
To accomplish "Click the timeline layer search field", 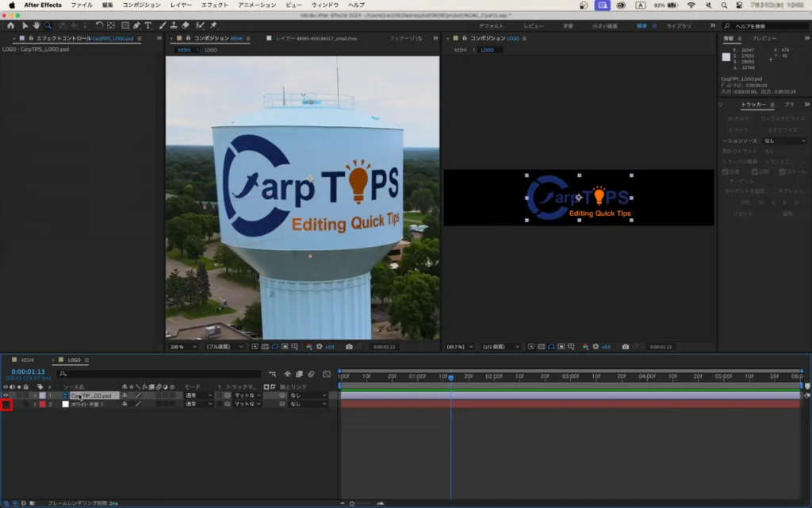I will (x=159, y=374).
